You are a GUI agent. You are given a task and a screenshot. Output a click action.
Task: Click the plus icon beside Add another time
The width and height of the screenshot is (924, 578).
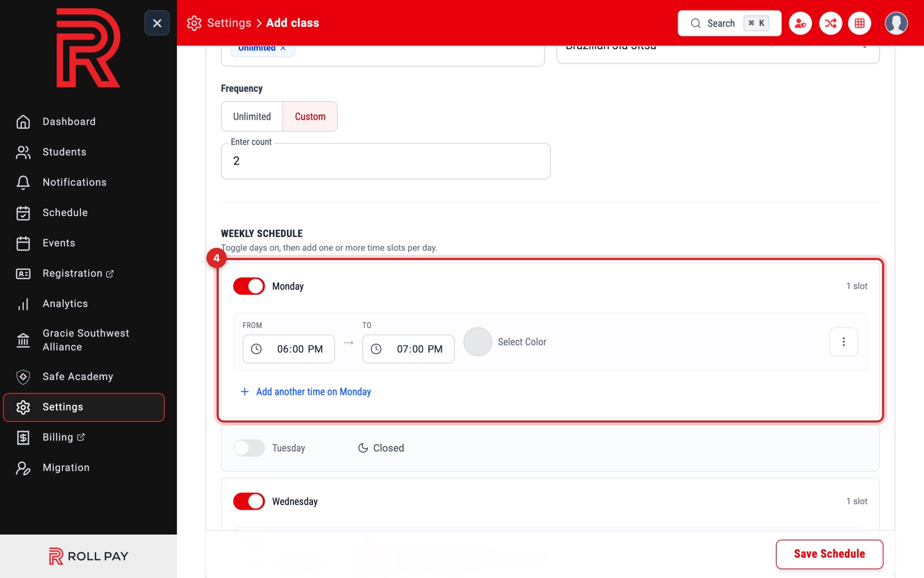(245, 392)
